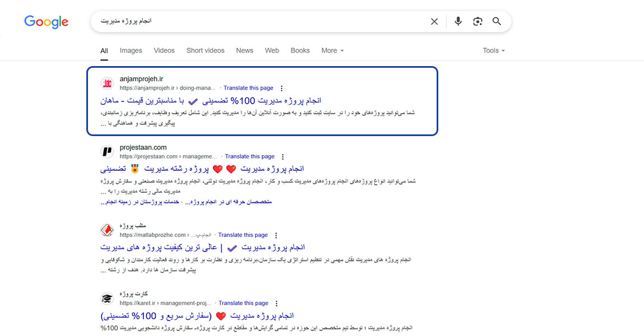
Task: Translate the matlabprozhe.com page
Action: (243, 235)
